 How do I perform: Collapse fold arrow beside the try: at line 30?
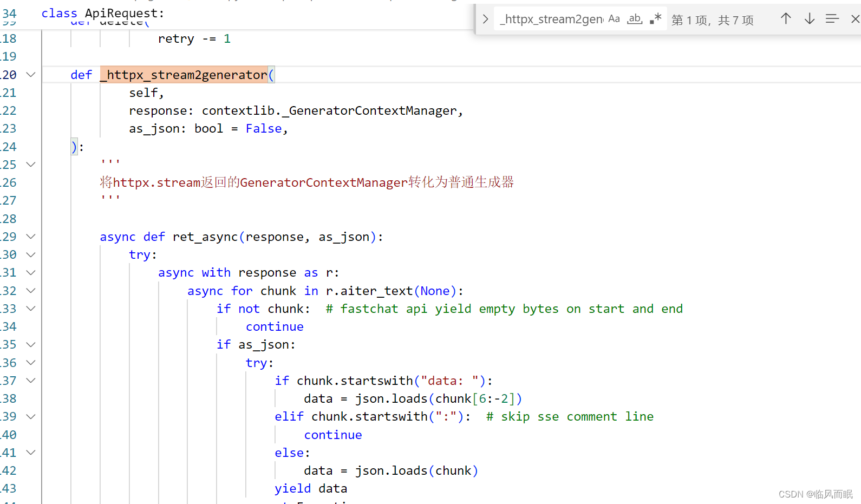click(31, 254)
